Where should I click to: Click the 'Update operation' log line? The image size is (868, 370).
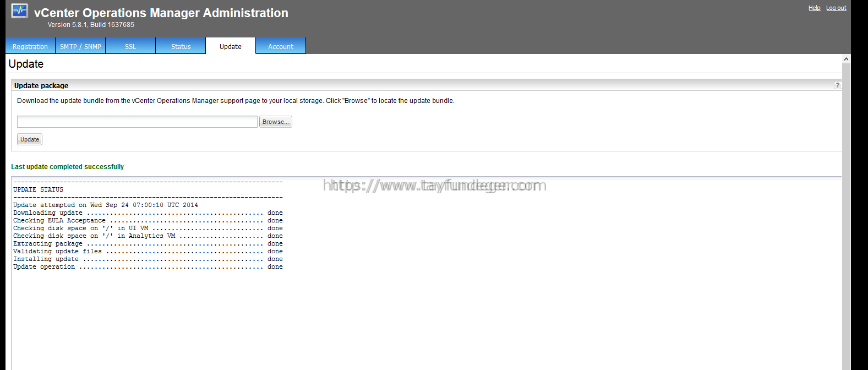[148, 266]
